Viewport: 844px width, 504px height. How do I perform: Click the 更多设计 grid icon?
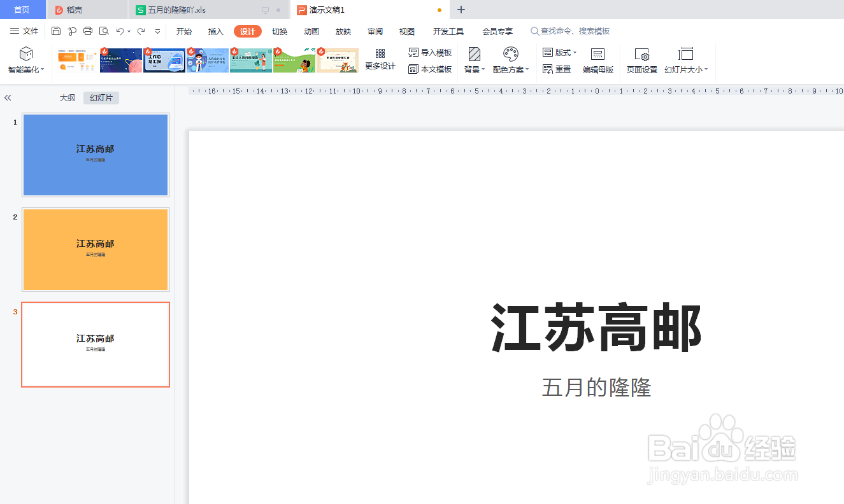coord(380,53)
